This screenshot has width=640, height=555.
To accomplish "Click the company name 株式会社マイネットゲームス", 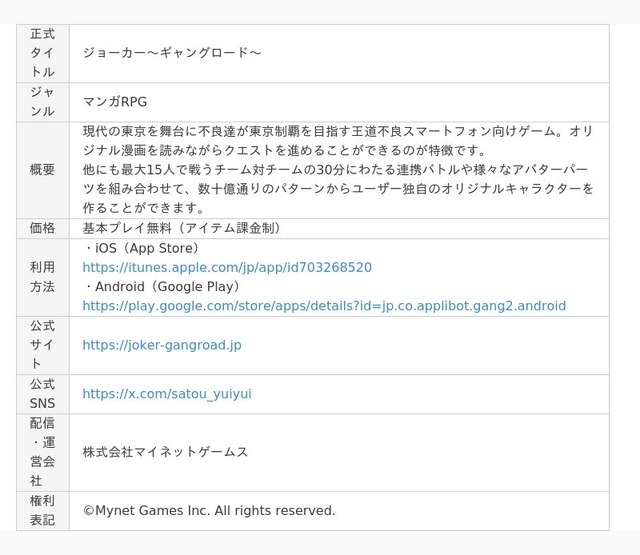I will coord(165,452).
